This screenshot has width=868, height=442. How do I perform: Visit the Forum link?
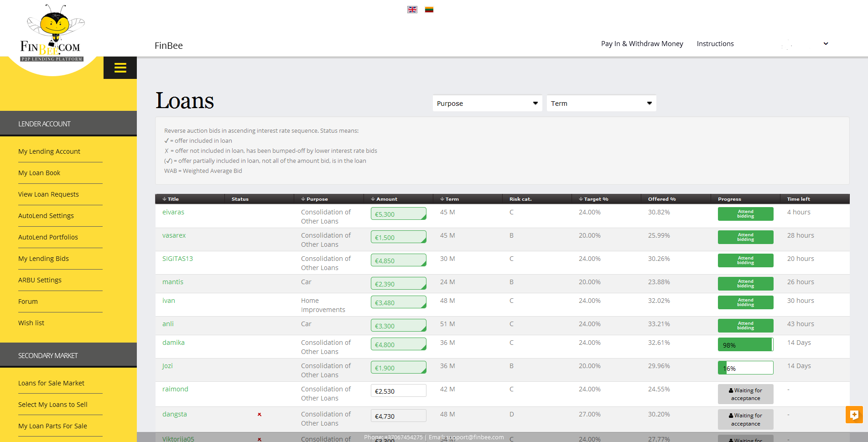click(28, 302)
